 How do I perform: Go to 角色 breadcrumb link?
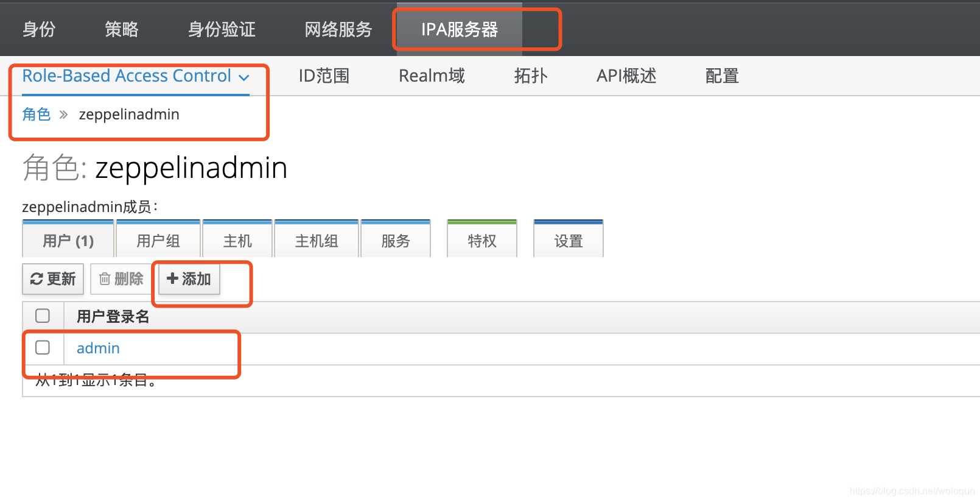coord(37,115)
